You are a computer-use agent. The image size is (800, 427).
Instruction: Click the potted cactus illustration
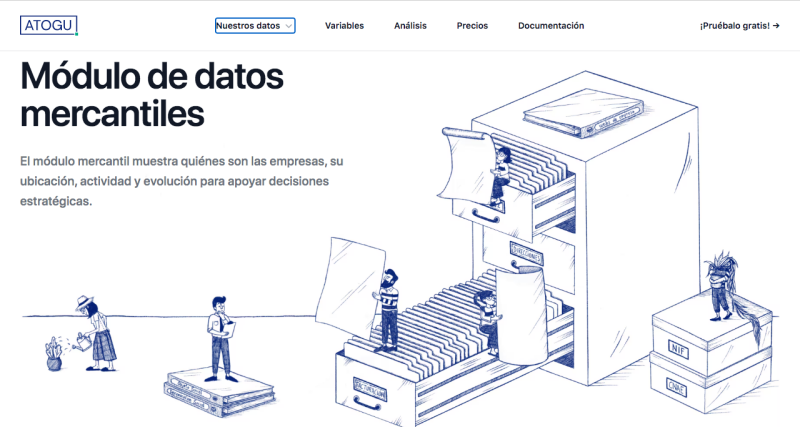[53, 354]
